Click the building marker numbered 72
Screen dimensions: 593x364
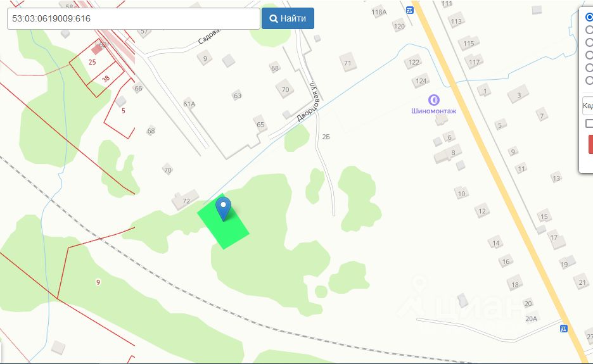185,199
